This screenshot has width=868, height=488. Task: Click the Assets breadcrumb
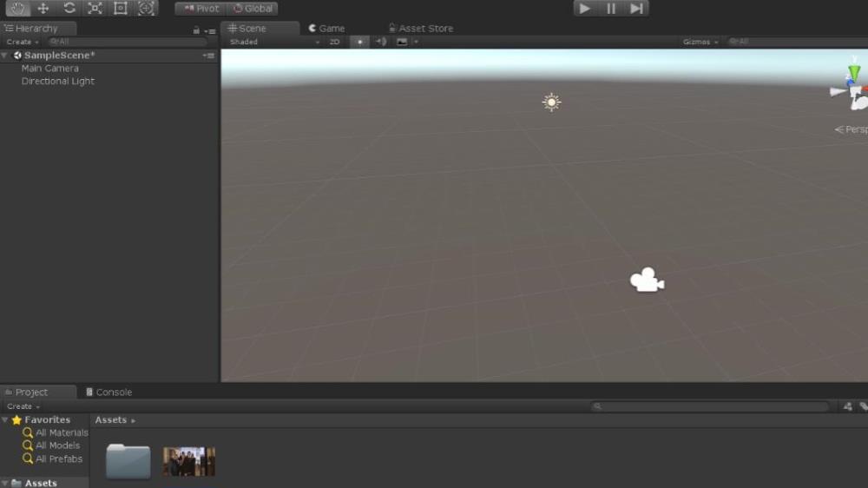tap(111, 420)
